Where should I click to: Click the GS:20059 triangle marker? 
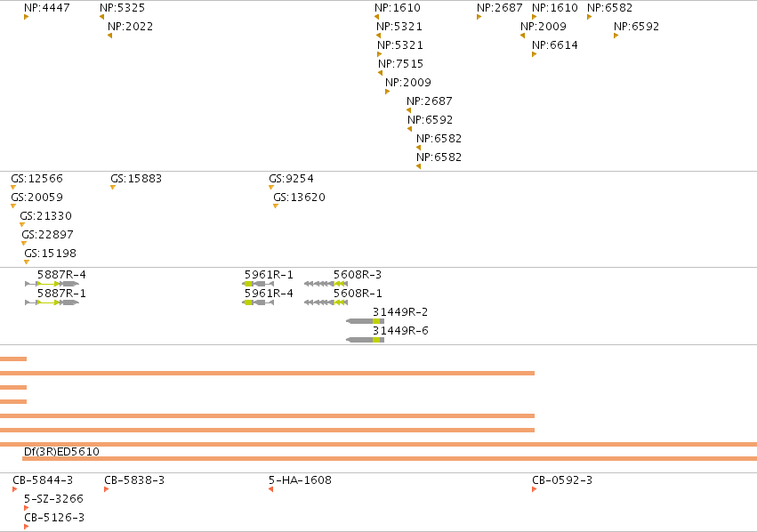coord(13,206)
